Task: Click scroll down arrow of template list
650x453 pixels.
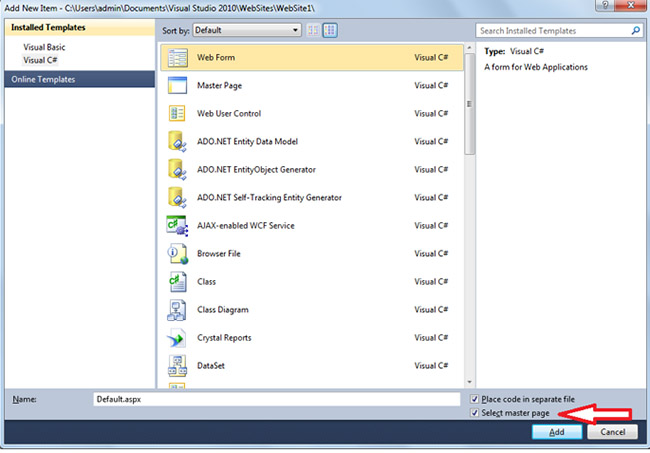Action: pos(469,382)
